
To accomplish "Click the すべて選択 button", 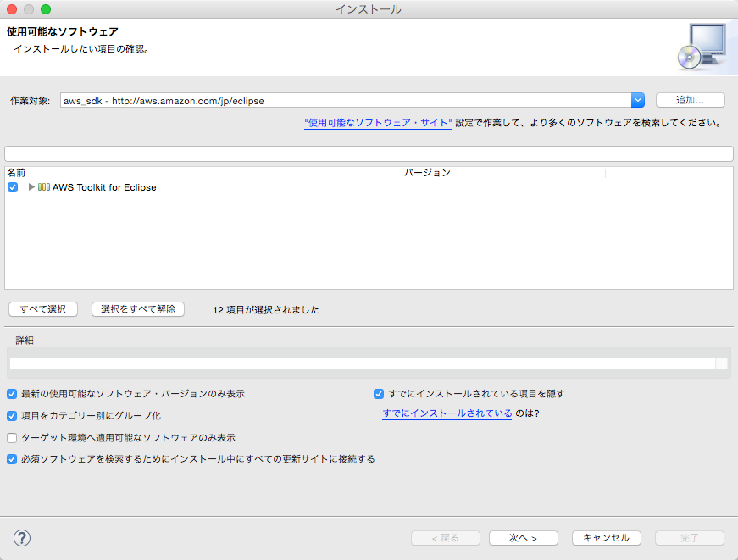I will (x=43, y=309).
